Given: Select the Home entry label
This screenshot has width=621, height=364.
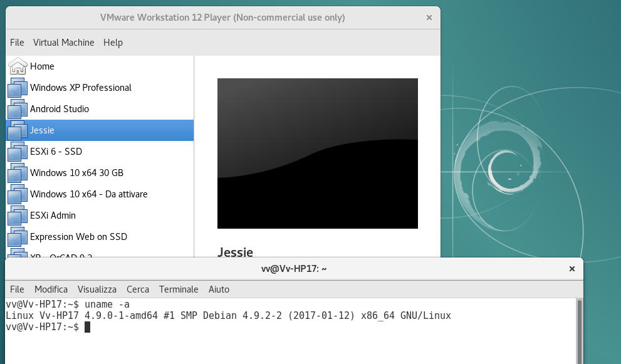Looking at the screenshot, I should coord(42,66).
